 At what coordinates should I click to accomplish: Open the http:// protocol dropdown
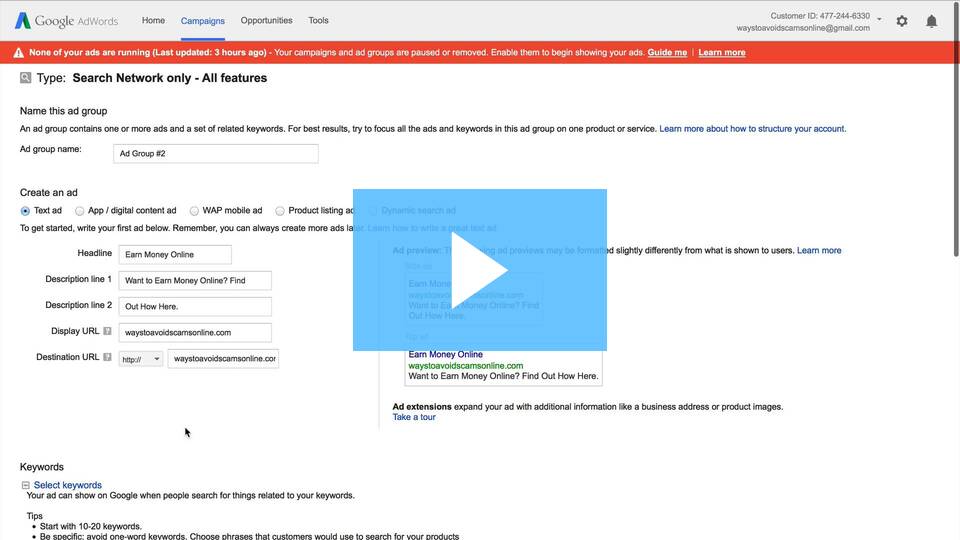tap(141, 359)
